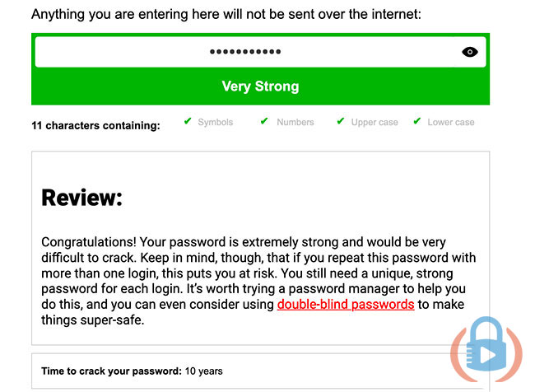
Task: Click the Time to crack your password label
Action: (112, 371)
